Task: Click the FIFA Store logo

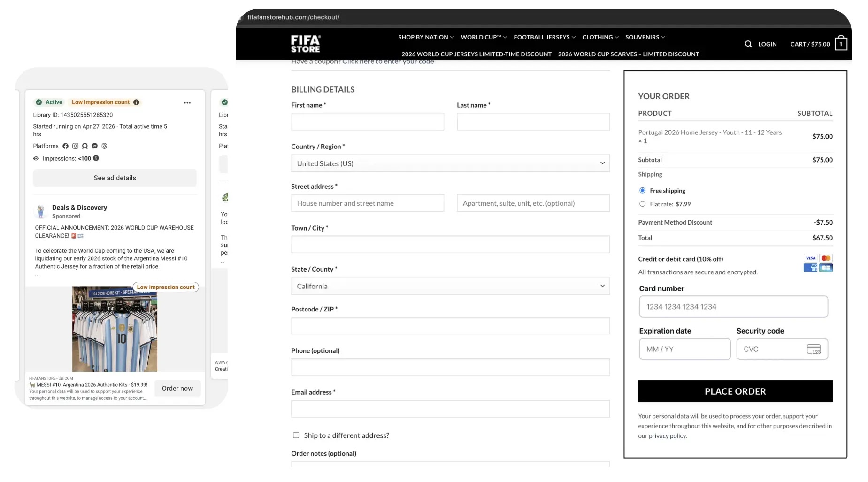Action: tap(305, 44)
